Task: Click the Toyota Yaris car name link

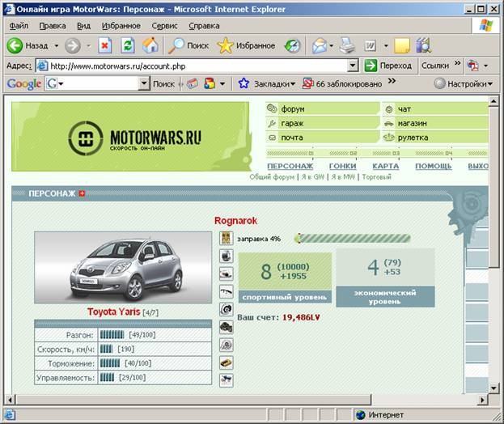Action: click(x=114, y=312)
